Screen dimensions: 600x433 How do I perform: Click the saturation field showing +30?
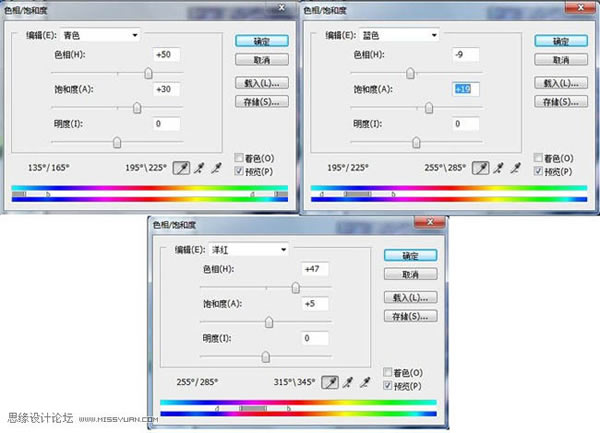point(166,89)
